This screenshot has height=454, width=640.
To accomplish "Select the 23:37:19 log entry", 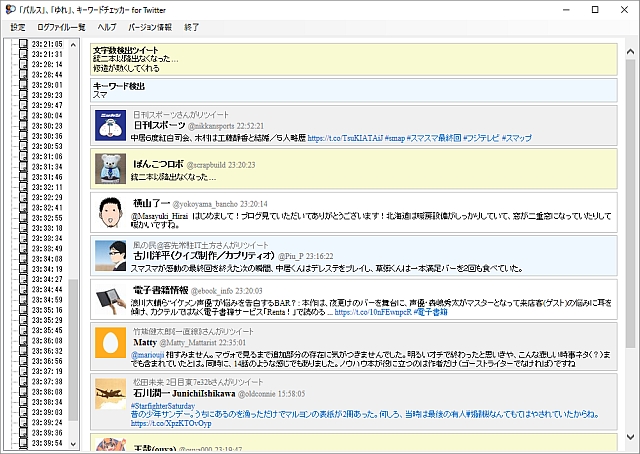I will [47, 371].
